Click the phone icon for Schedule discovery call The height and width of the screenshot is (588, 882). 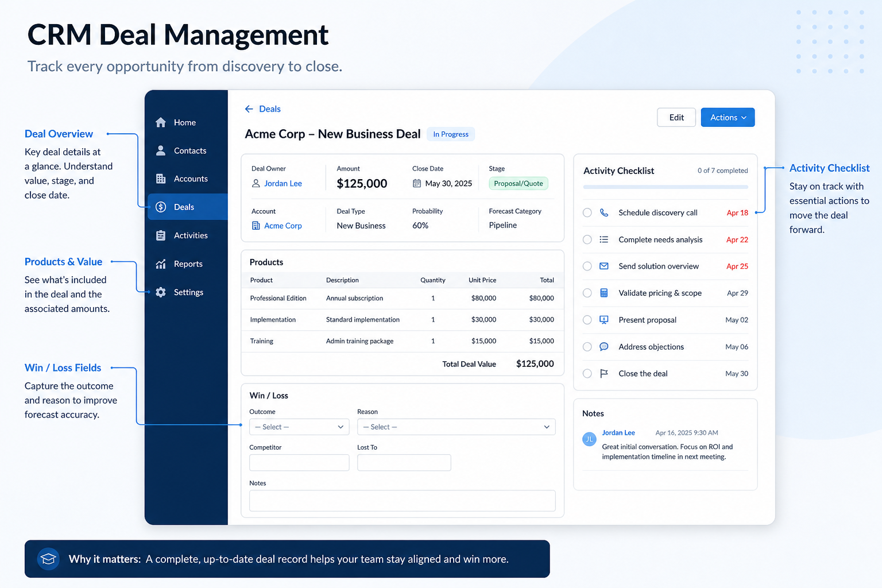604,212
